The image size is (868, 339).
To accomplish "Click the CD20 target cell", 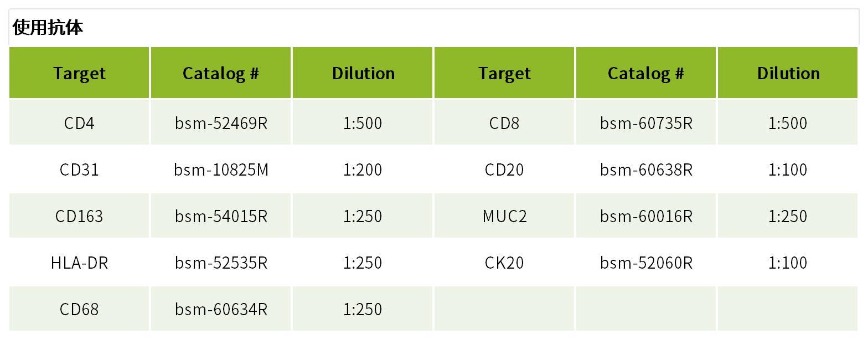I will tap(504, 169).
